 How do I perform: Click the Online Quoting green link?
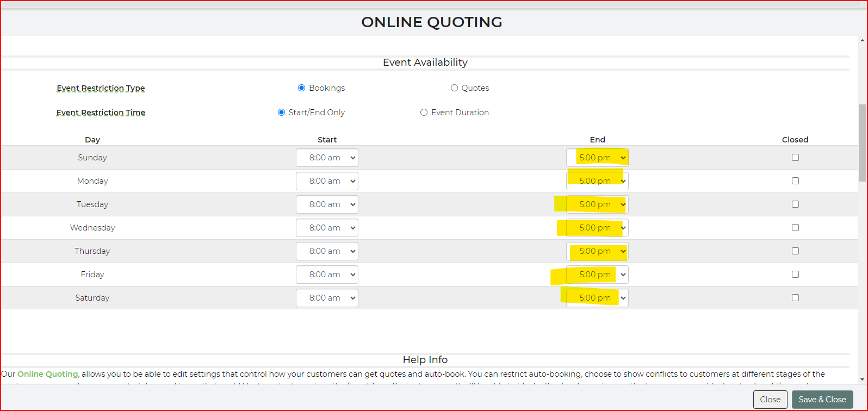[x=48, y=374]
